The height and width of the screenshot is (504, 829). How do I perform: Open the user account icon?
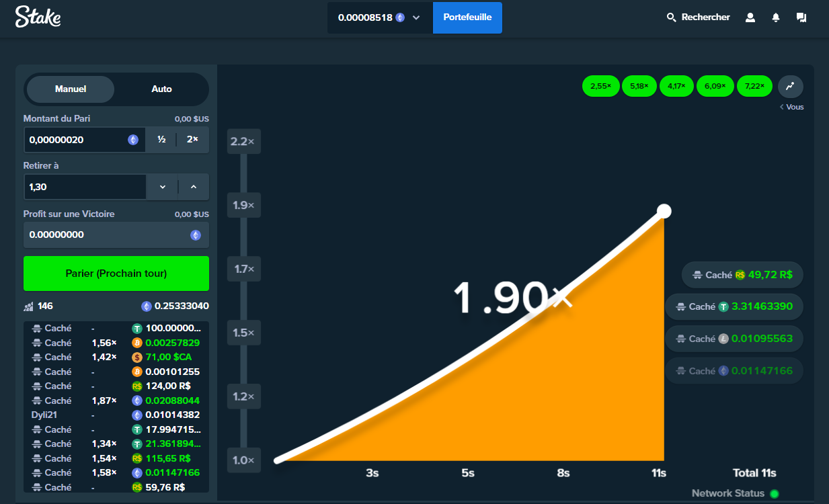pos(750,17)
